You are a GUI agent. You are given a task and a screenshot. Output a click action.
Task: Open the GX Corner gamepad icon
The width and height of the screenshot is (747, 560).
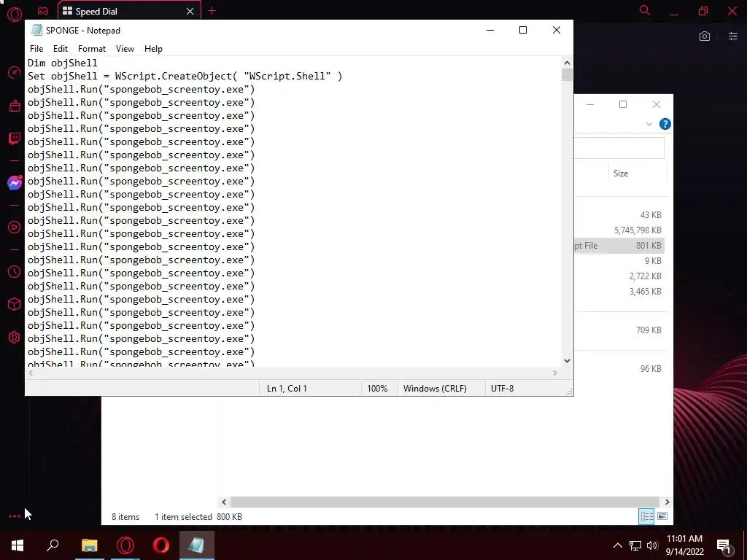point(43,11)
